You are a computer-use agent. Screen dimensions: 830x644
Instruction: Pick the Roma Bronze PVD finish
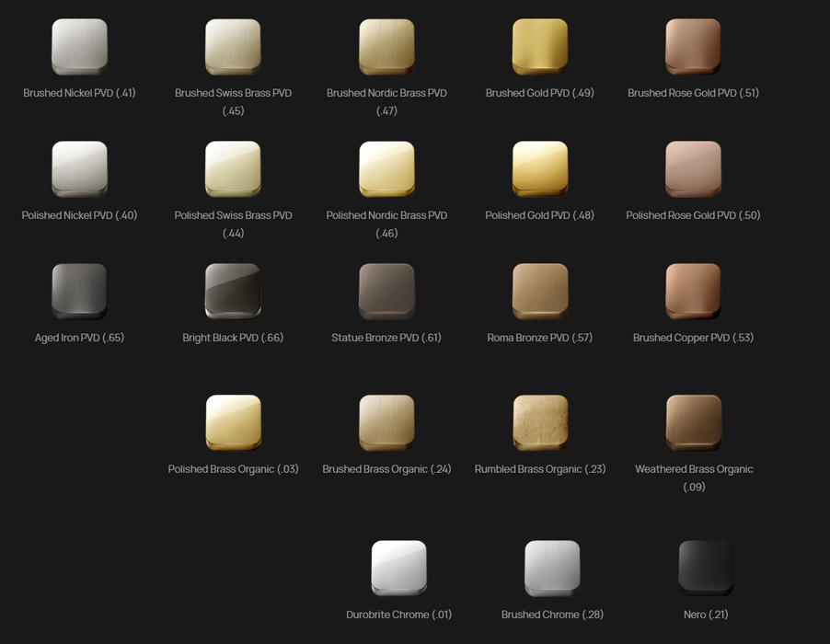[539, 291]
